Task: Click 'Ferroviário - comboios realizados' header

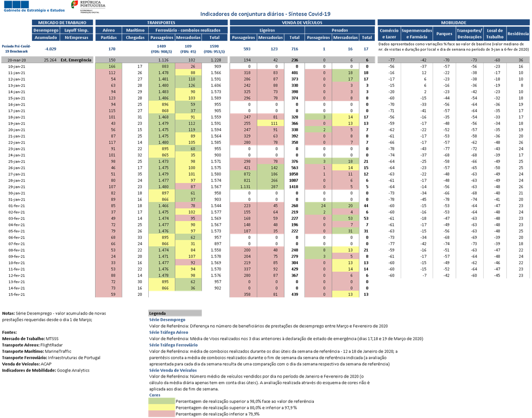Action: tap(188, 30)
